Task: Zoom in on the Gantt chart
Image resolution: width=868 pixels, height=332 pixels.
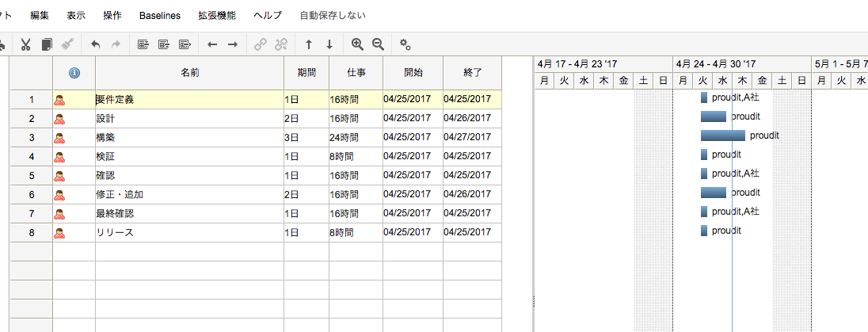Action: 357,44
